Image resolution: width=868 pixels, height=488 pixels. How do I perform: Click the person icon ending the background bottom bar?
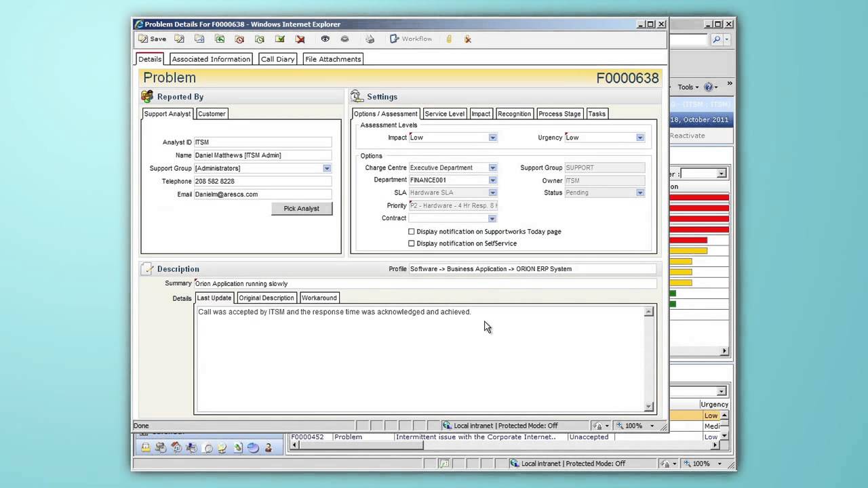point(269,447)
